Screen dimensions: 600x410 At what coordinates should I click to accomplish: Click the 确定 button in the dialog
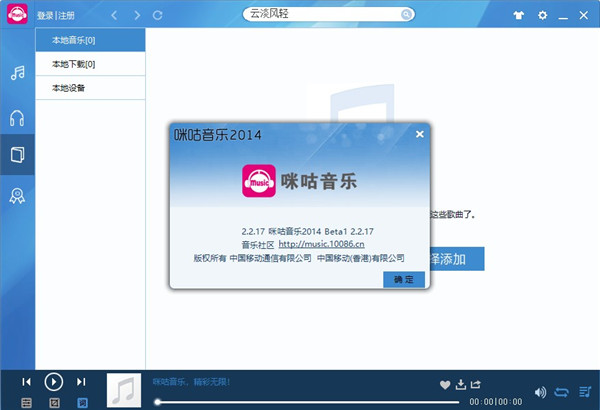coord(404,279)
